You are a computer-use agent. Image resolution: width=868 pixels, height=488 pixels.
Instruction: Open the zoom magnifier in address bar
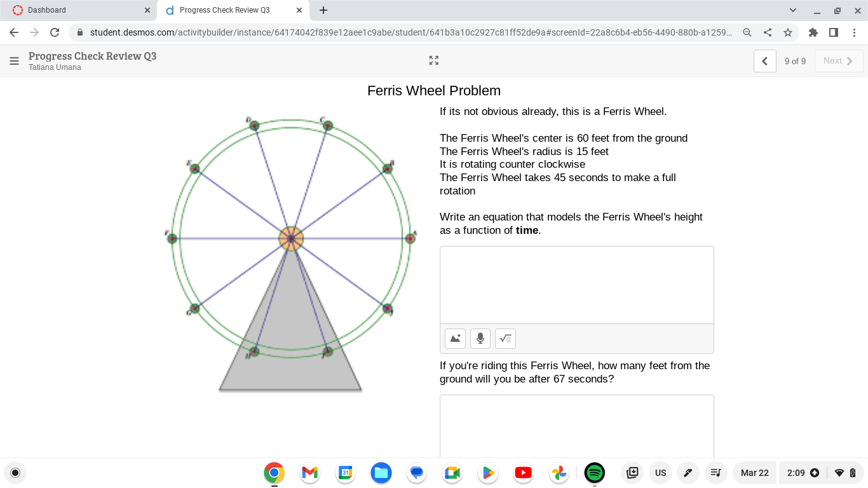pos(747,32)
